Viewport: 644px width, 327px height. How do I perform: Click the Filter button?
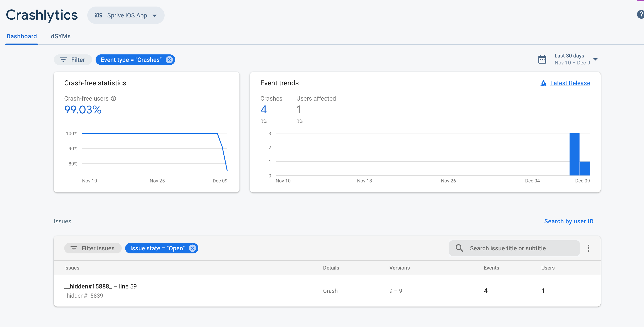point(73,60)
